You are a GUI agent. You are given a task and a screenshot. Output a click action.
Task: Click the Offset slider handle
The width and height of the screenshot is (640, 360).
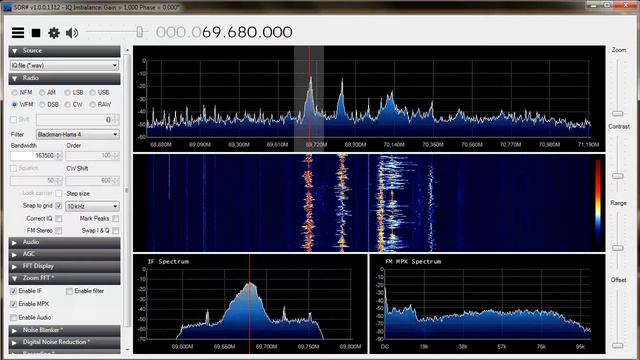[x=618, y=345]
